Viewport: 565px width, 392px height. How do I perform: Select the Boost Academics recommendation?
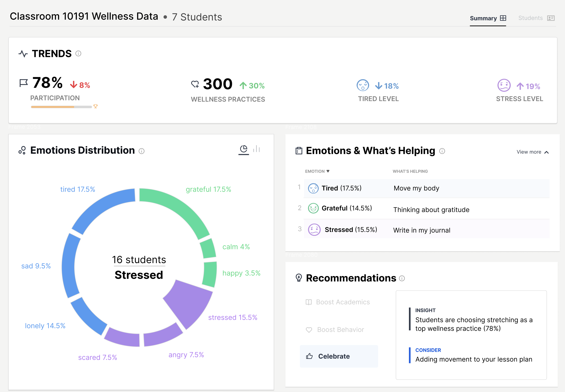338,302
